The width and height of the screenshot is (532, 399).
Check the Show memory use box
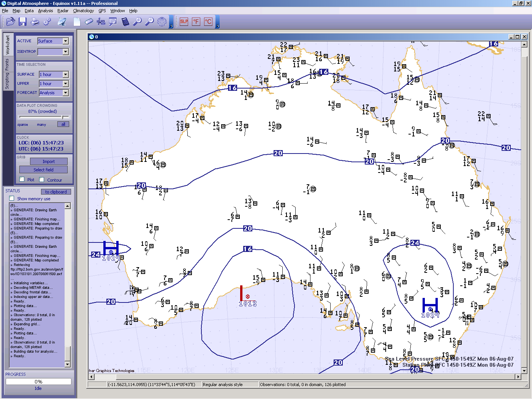pos(12,198)
